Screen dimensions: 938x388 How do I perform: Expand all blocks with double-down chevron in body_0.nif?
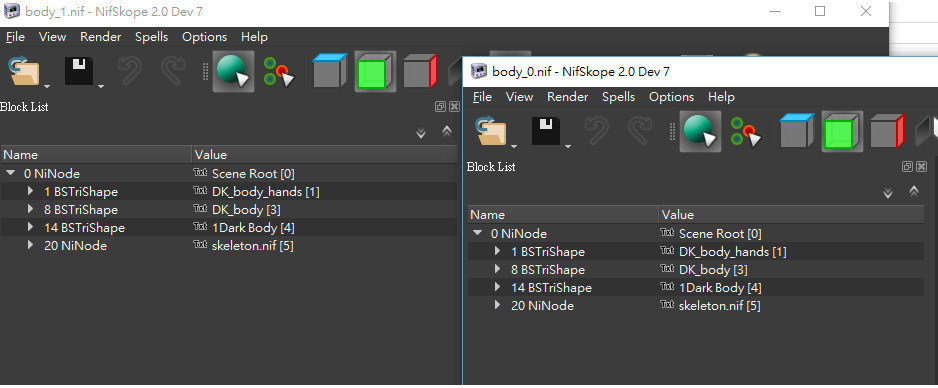coord(888,193)
